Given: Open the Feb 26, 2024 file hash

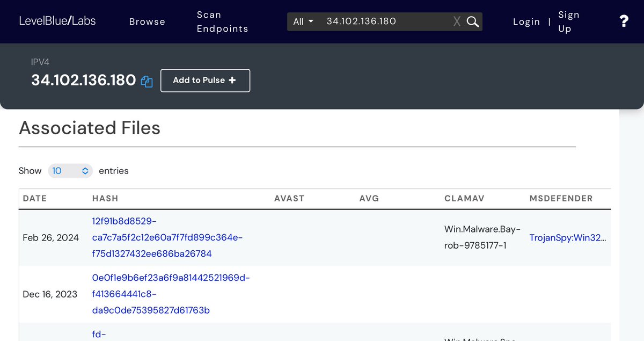Looking at the screenshot, I should point(167,237).
